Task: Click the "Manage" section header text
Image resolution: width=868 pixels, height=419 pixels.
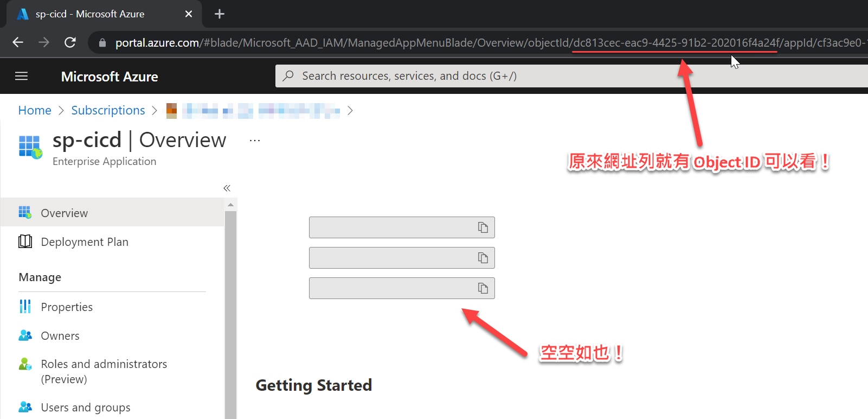Action: coord(40,277)
